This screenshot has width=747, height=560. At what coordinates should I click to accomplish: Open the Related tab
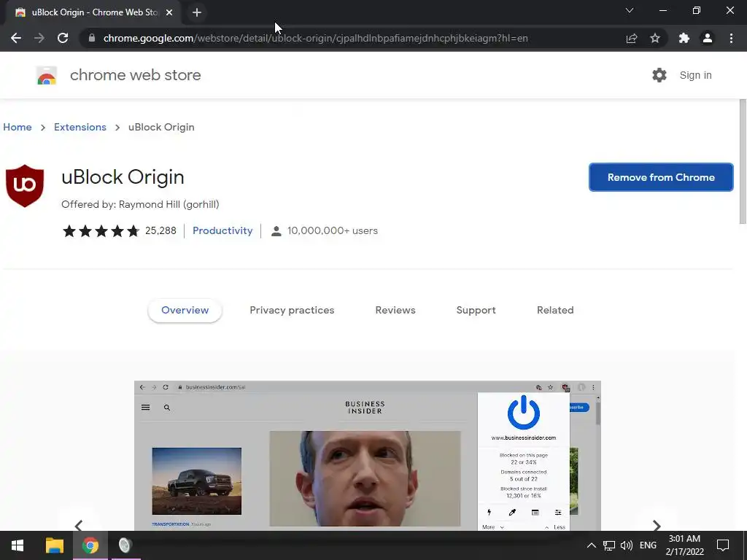(555, 310)
